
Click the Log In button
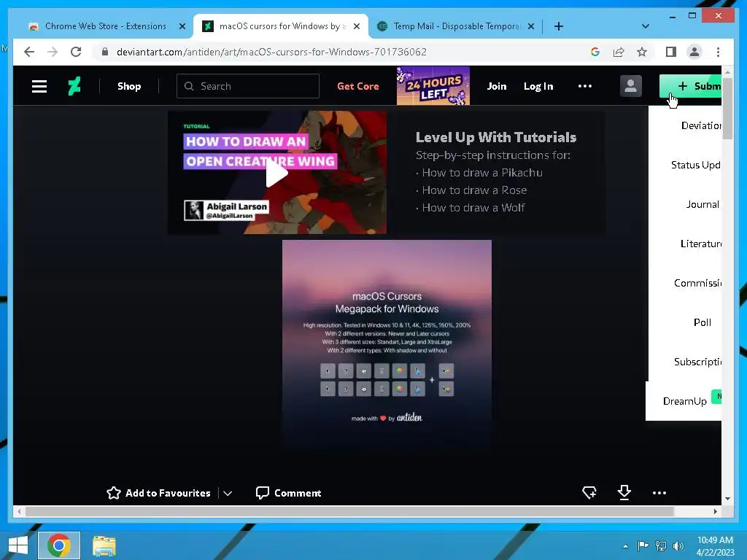point(538,86)
